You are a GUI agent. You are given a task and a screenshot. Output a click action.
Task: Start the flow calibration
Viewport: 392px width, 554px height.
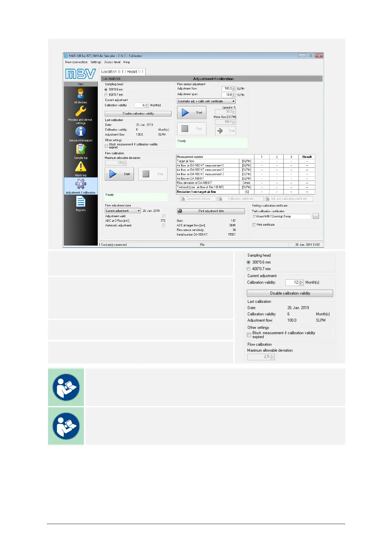119,174
